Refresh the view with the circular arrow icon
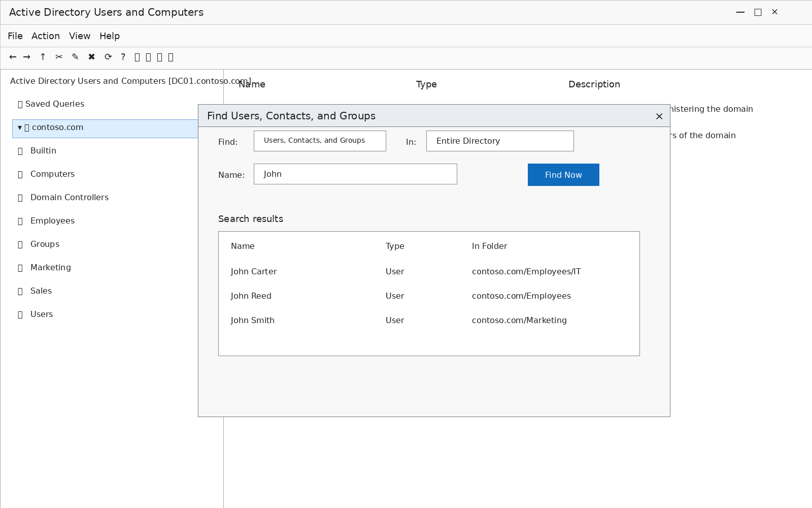Viewport: 812px width, 508px height. [x=108, y=57]
